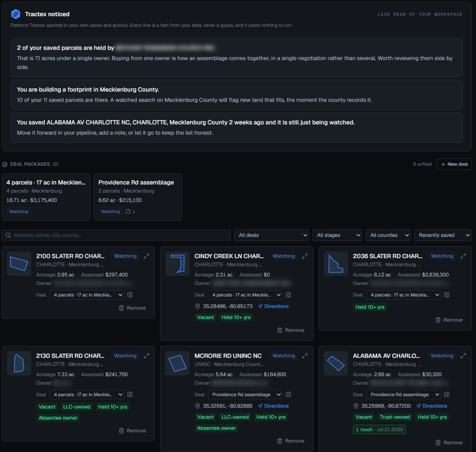Expand the MCRORIE RD UNINC NC card

[x=305, y=356]
